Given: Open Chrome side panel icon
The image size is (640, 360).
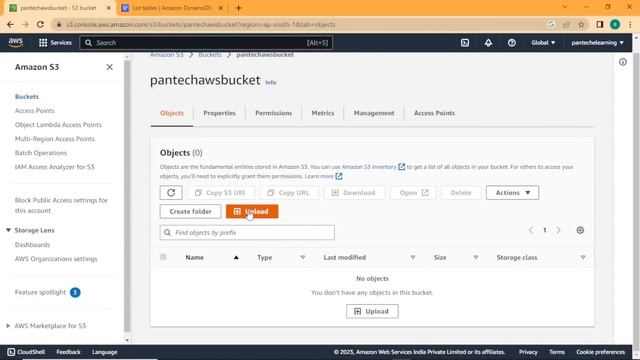Looking at the screenshot, I should (x=600, y=24).
